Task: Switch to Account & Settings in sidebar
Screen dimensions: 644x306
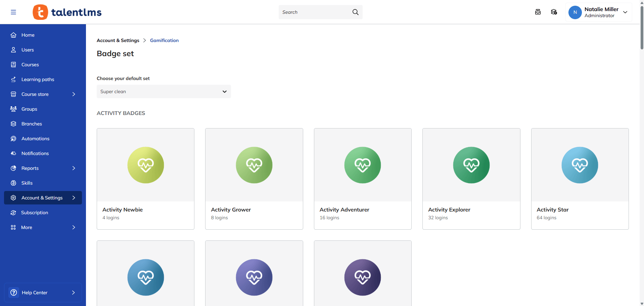Action: click(x=42, y=198)
